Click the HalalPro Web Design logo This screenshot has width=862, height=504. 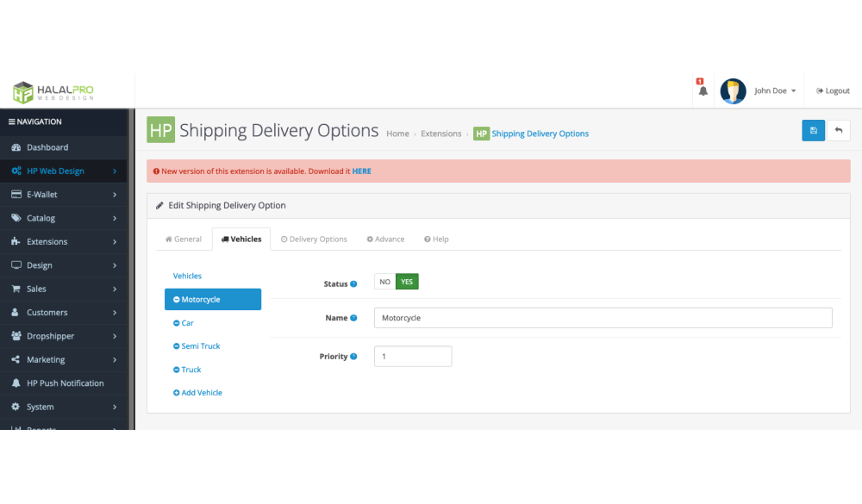click(x=53, y=91)
